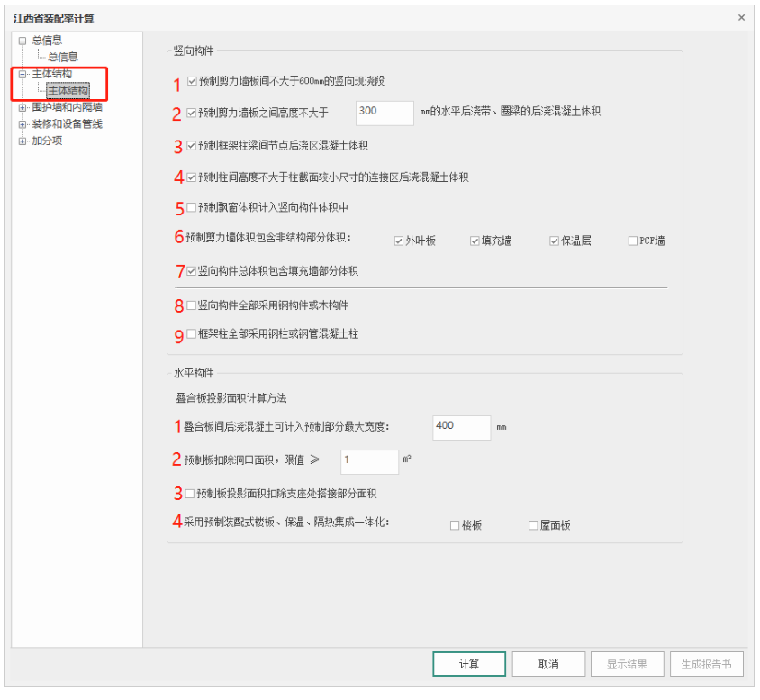Check the 楼板 checkbox
Image resolution: width=760 pixels, height=700 pixels.
click(455, 526)
